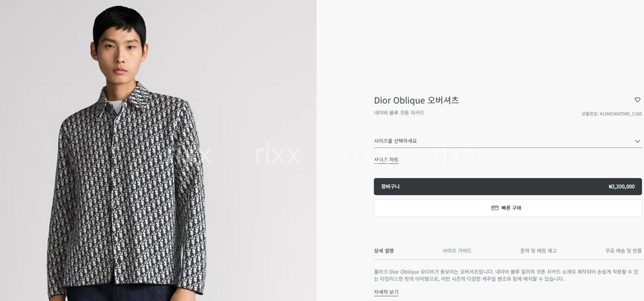Select the product number 413M530AT099_C185 text
The image size is (644, 301).
[x=612, y=114]
